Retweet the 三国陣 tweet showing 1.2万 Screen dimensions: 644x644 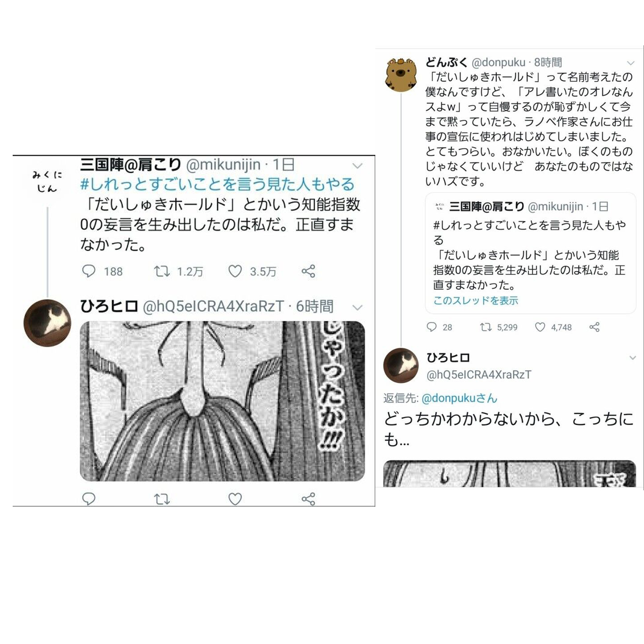(x=162, y=271)
